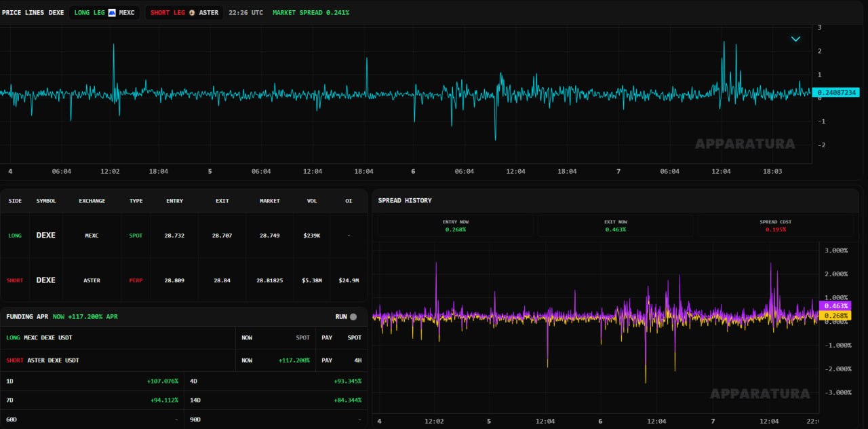Collapse price lines chart with chevron

click(795, 39)
